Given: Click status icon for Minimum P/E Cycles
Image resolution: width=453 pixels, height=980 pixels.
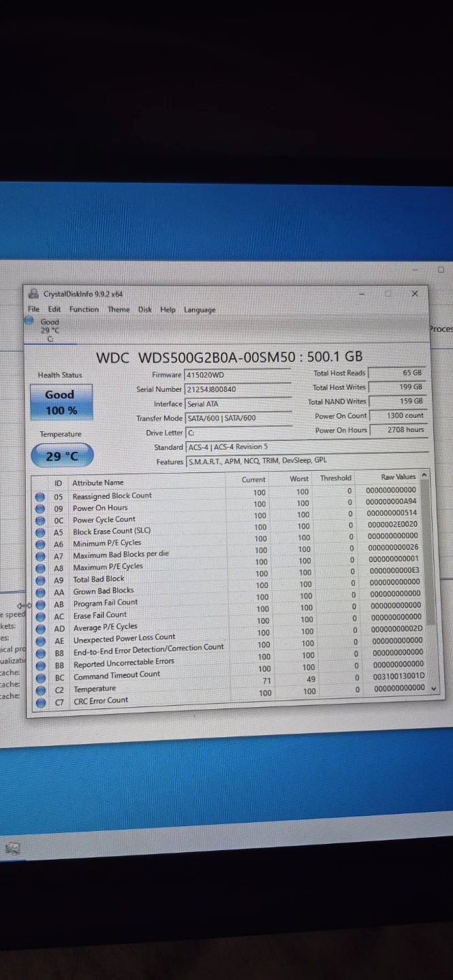Looking at the screenshot, I should click(41, 544).
